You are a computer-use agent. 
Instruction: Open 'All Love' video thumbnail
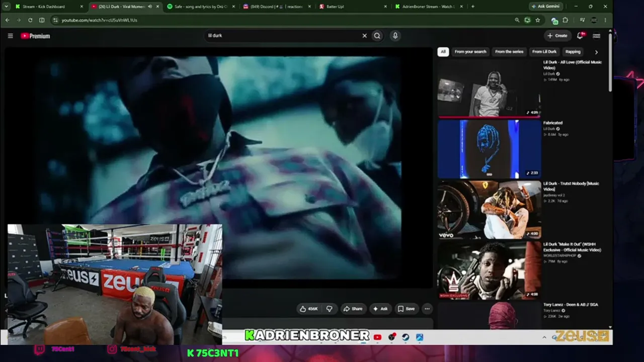pyautogui.click(x=489, y=88)
